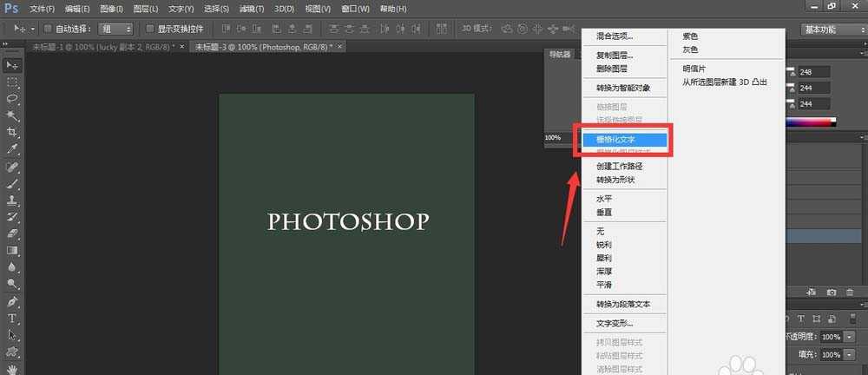Select the Move tool in the toolbox
Screen dimensions: 868x375
12,65
